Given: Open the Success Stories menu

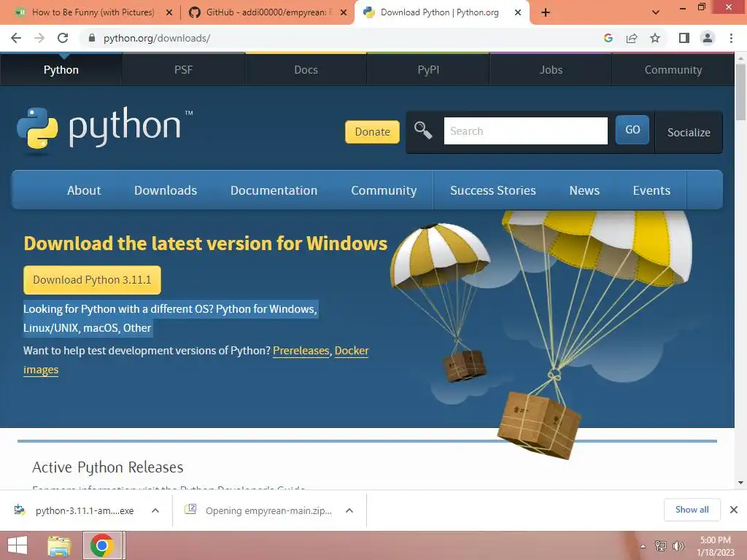Looking at the screenshot, I should click(x=492, y=190).
